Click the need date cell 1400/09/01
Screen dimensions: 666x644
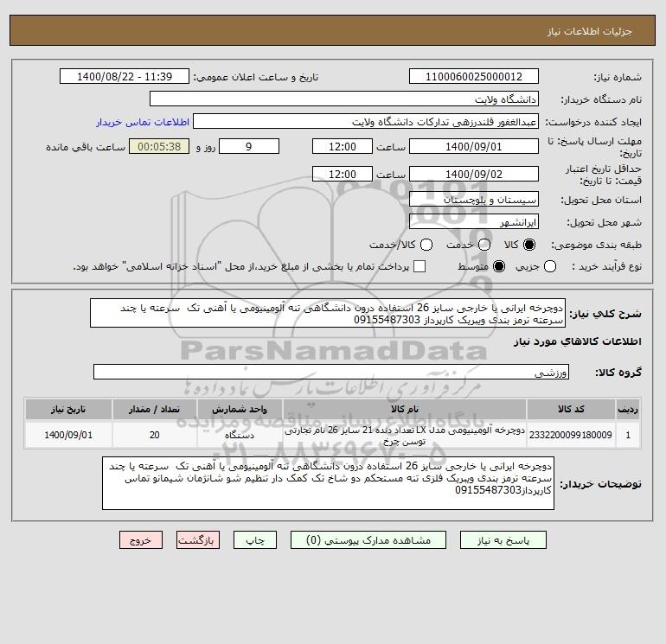[68, 435]
